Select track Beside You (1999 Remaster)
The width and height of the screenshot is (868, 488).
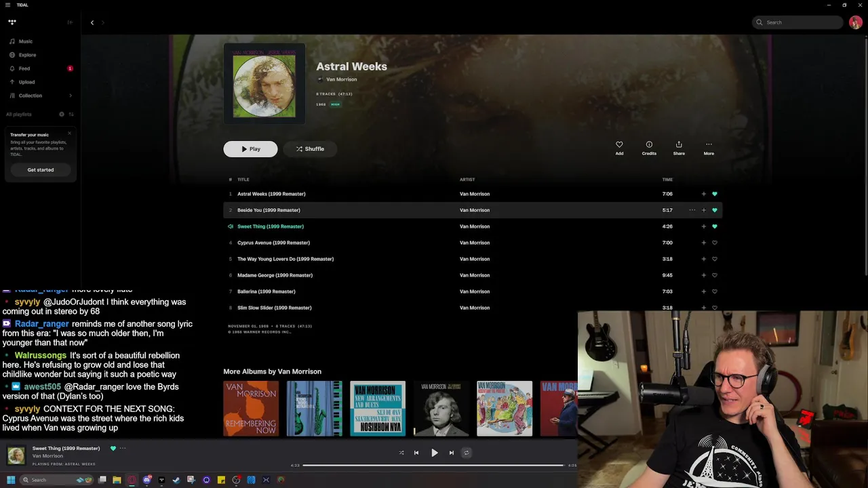[269, 210]
